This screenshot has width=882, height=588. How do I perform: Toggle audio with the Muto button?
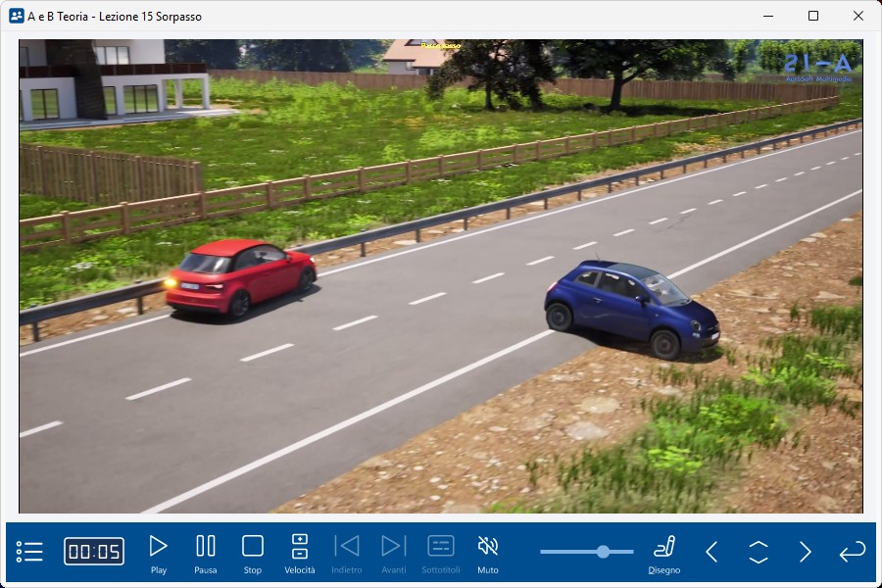click(x=487, y=553)
